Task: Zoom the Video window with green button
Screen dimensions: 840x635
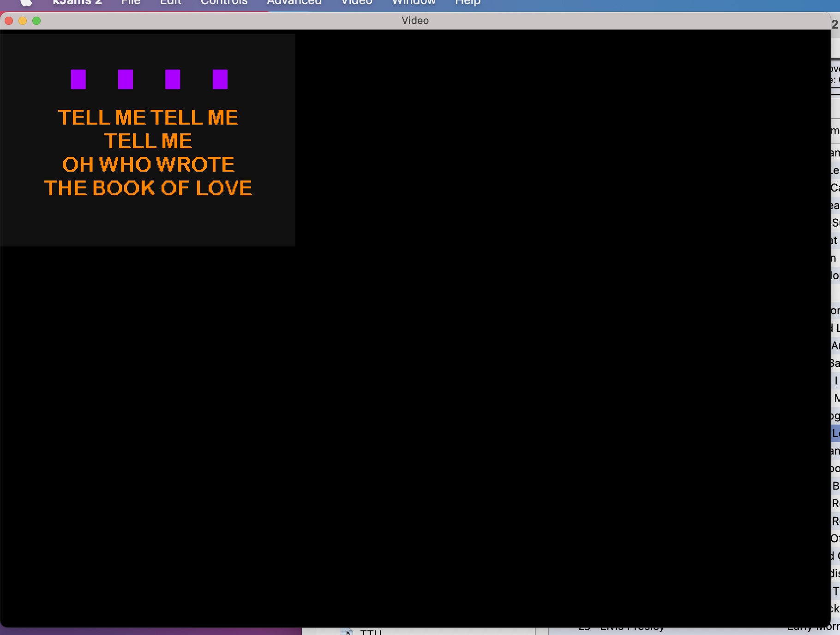Action: [x=36, y=21]
